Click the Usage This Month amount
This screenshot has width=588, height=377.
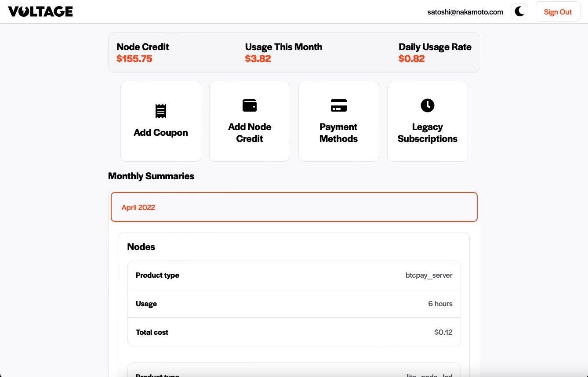[x=258, y=58]
